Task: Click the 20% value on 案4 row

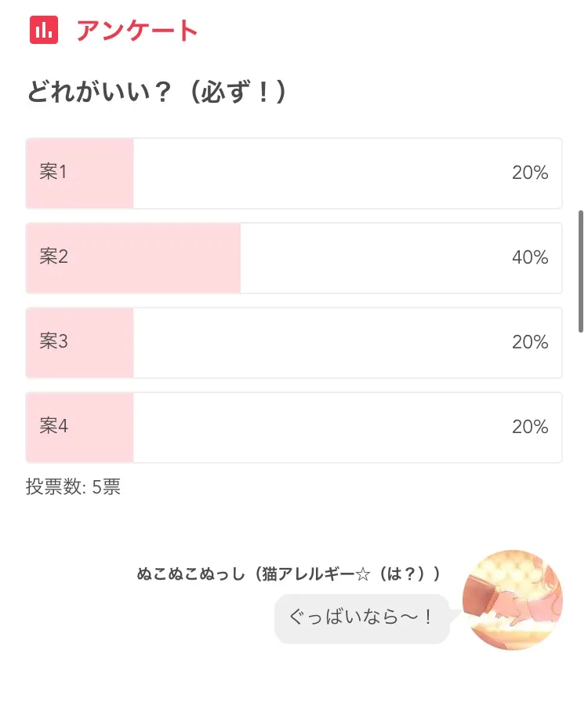Action: [530, 427]
